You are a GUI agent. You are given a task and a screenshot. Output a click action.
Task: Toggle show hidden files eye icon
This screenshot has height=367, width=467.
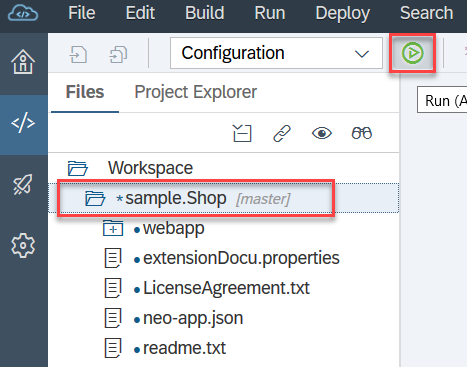click(x=322, y=133)
